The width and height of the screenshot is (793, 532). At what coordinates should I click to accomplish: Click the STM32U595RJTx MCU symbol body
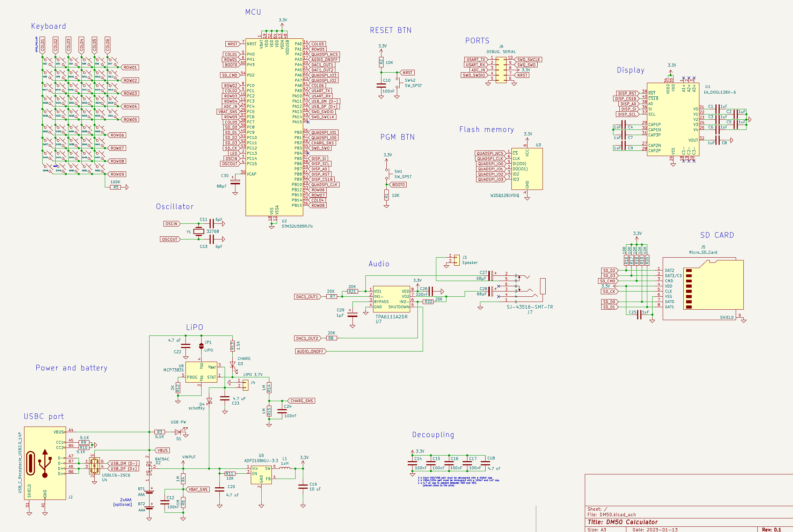274,127
